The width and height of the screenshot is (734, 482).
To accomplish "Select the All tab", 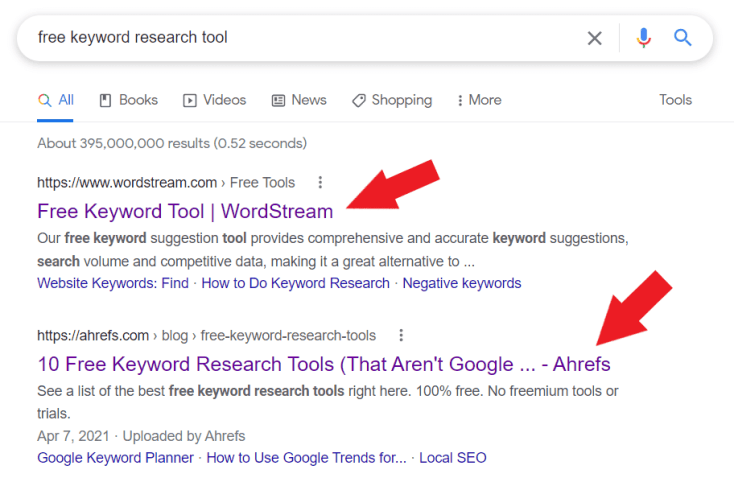I will click(x=56, y=100).
